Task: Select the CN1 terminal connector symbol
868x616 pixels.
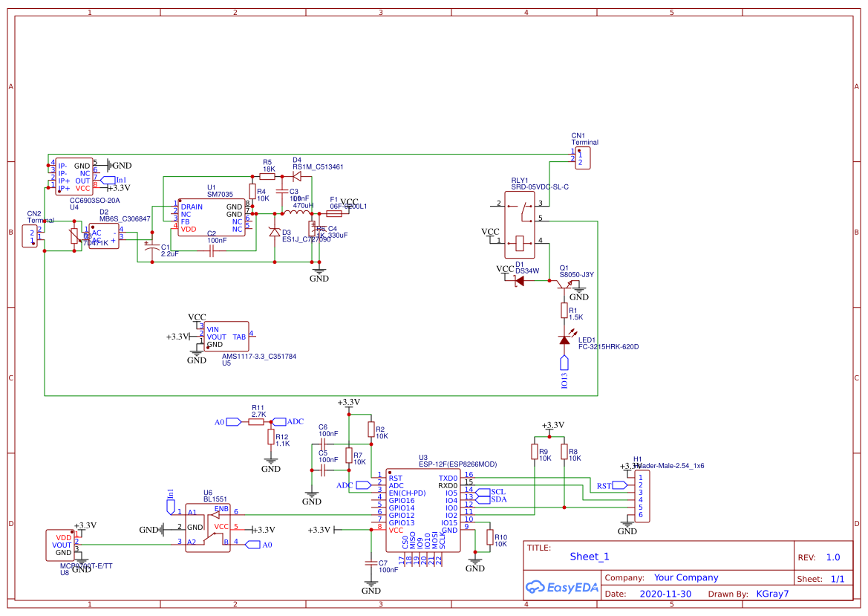Action: 583,158
